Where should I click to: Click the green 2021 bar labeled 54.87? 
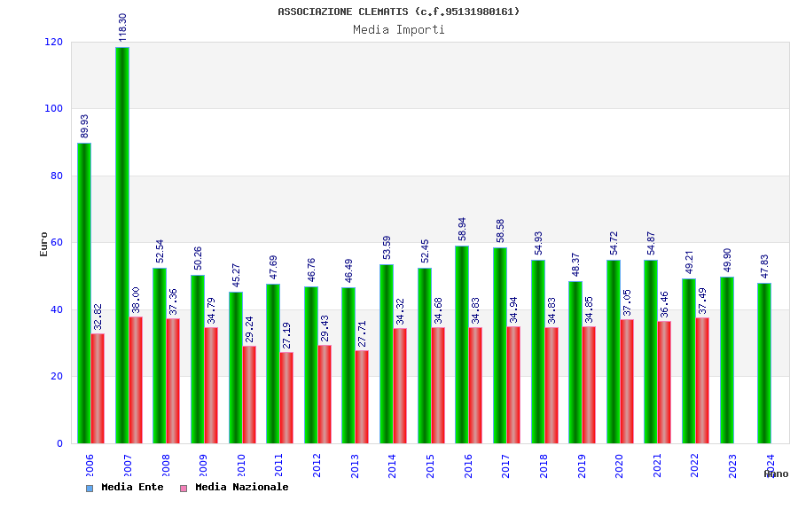pyautogui.click(x=651, y=352)
